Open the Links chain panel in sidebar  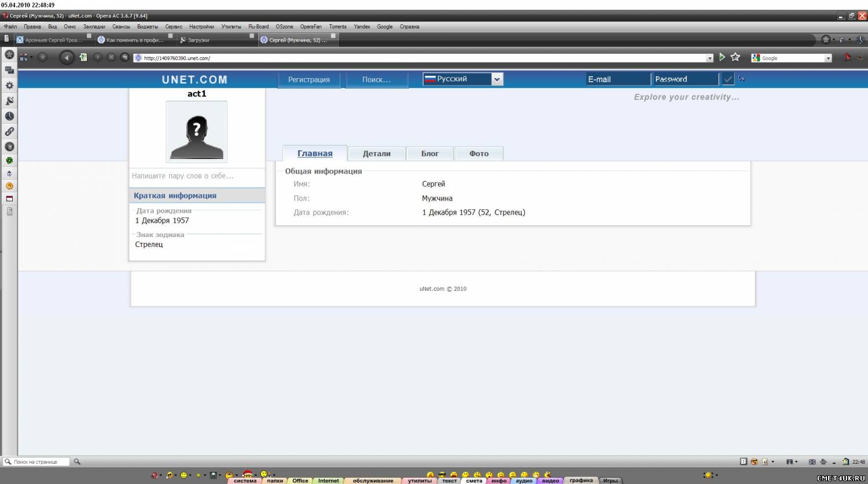coord(9,132)
